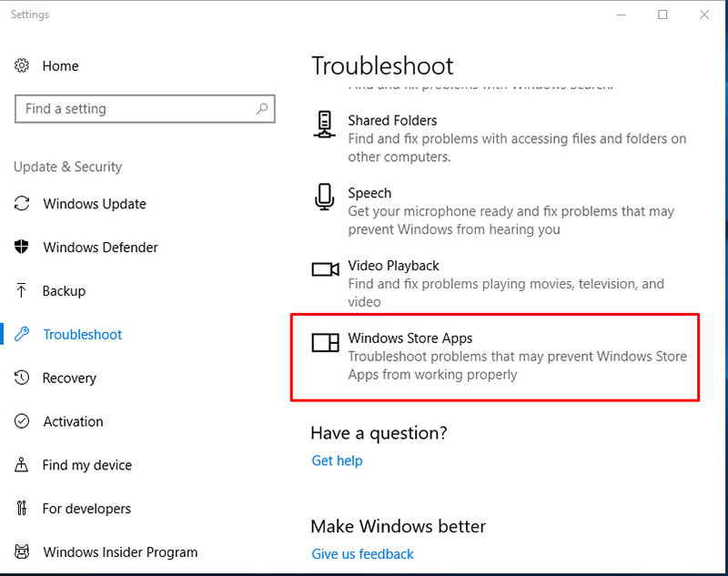The width and height of the screenshot is (728, 576).
Task: Click the Troubleshoot page heading
Action: point(382,66)
